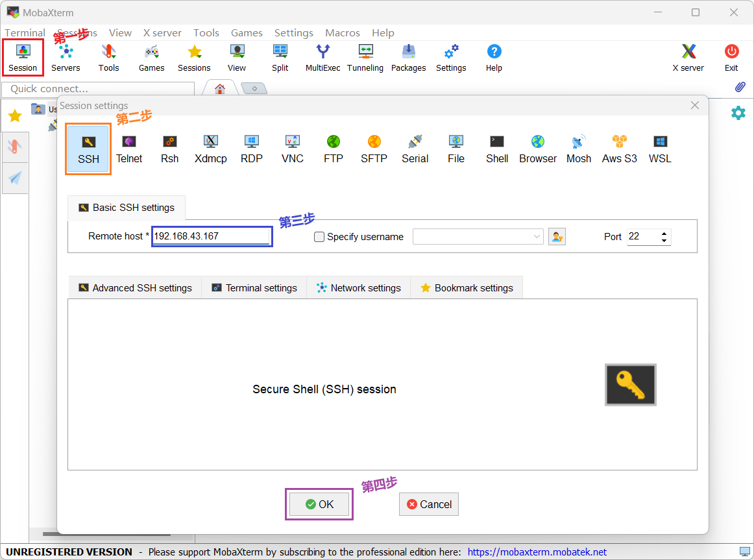754x560 pixels.
Task: Click the Help toolbar icon
Action: (x=494, y=58)
